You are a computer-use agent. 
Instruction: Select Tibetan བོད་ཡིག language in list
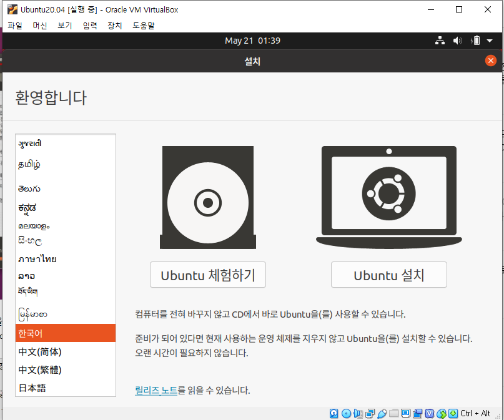click(66, 291)
